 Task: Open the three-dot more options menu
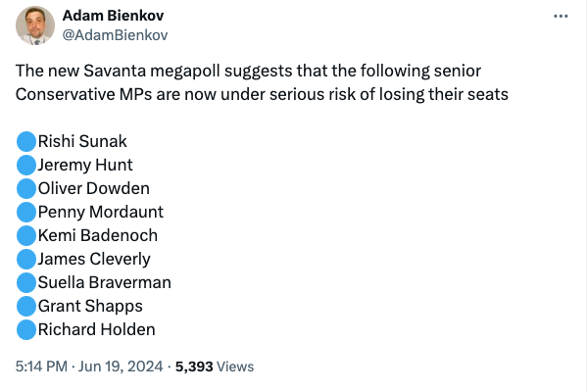pos(561,16)
